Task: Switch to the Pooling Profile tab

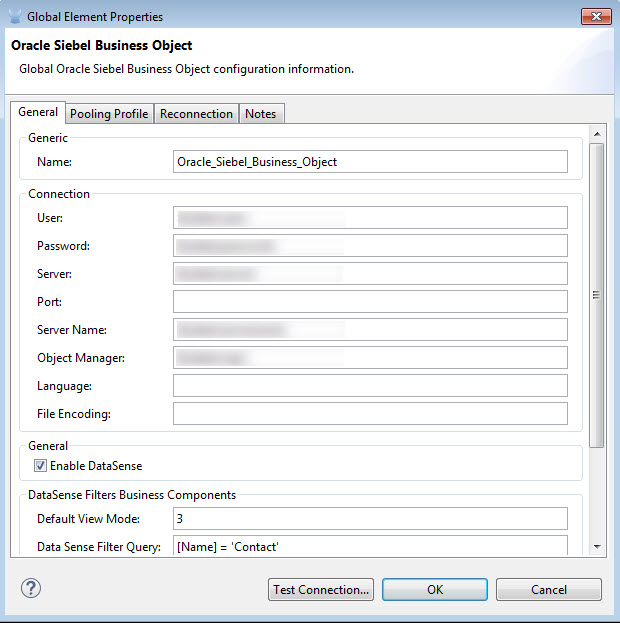Action: (x=109, y=114)
